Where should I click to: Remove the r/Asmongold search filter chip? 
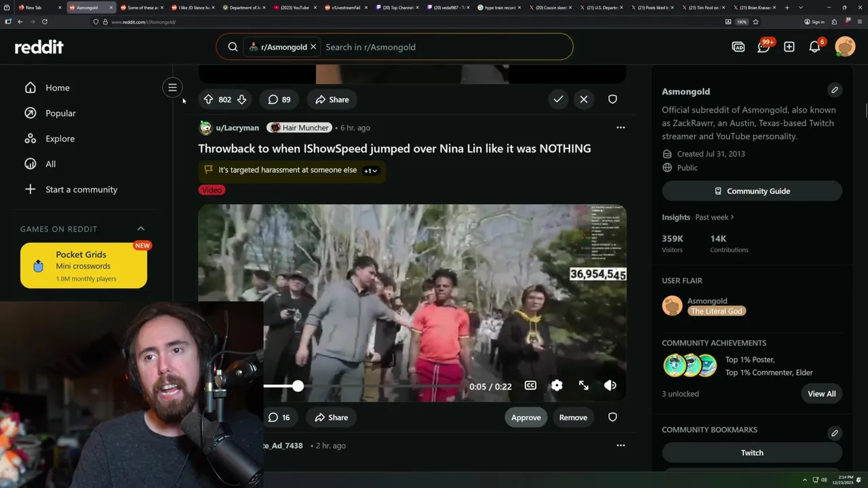(313, 47)
